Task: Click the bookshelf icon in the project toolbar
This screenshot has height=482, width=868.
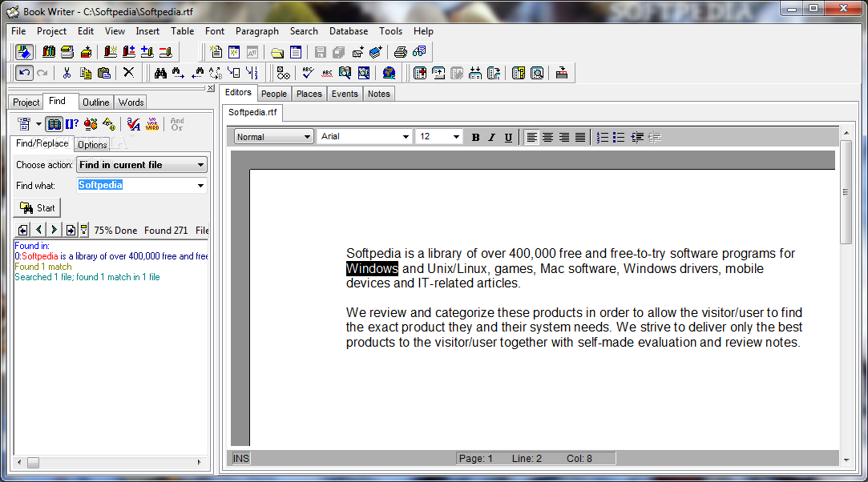Action: tap(49, 52)
